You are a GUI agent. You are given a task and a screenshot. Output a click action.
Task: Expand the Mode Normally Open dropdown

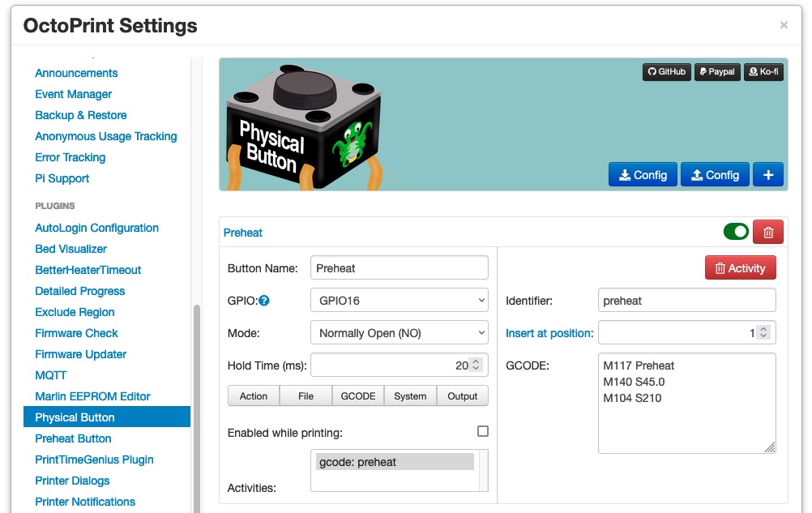pos(399,333)
